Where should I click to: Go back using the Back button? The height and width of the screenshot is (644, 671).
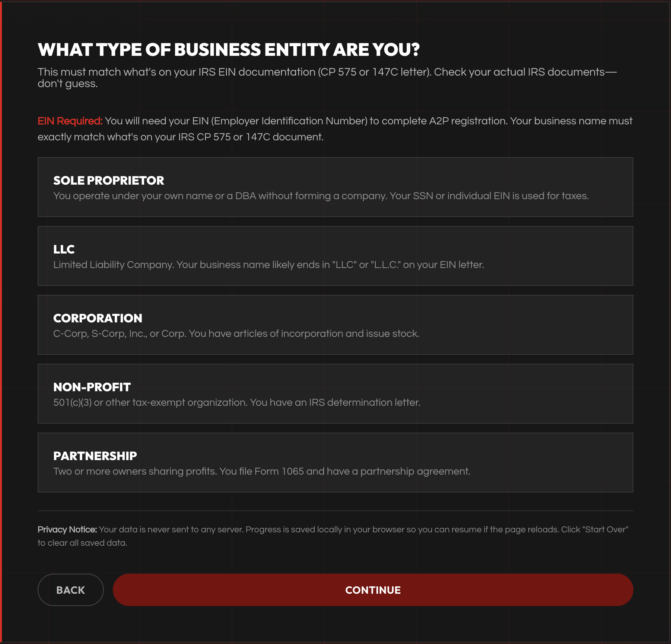point(70,590)
